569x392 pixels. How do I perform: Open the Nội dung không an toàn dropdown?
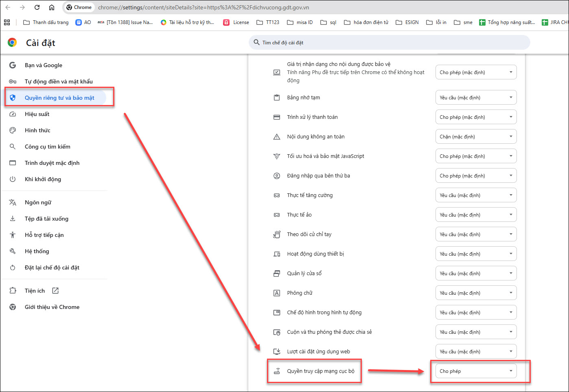(x=476, y=137)
